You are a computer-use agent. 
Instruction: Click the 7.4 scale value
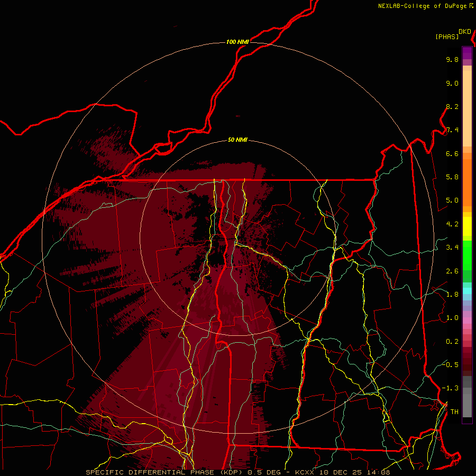coord(452,130)
